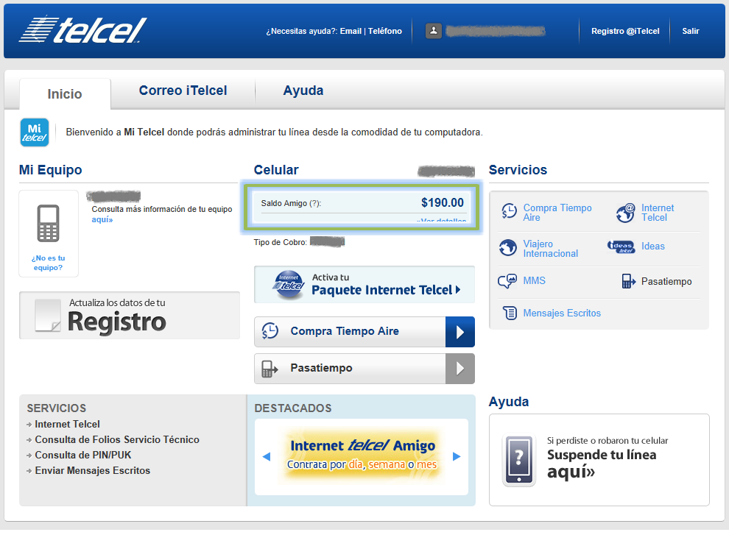Click Consulta de PIN/PUK link

click(83, 455)
